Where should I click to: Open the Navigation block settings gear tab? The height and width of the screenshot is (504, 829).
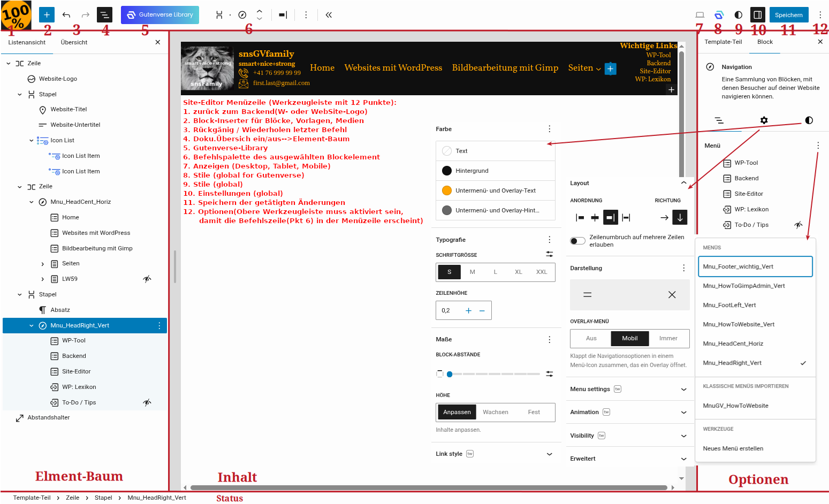click(x=764, y=120)
